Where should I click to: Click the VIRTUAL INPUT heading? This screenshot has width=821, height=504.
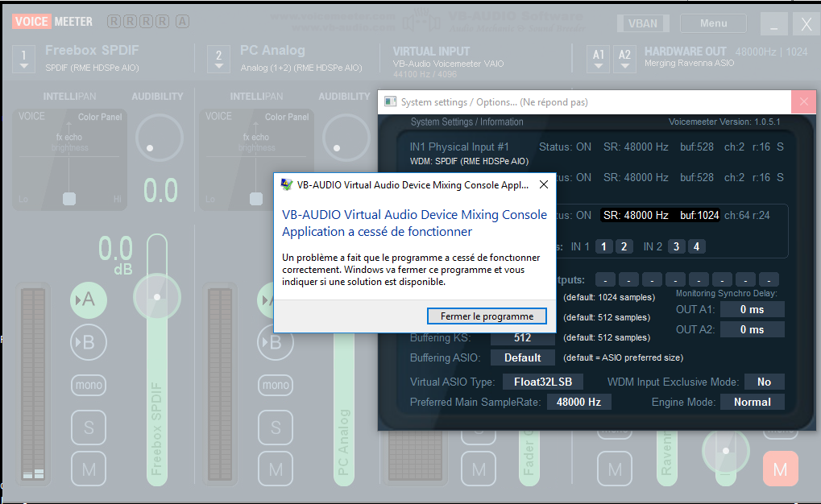[431, 52]
